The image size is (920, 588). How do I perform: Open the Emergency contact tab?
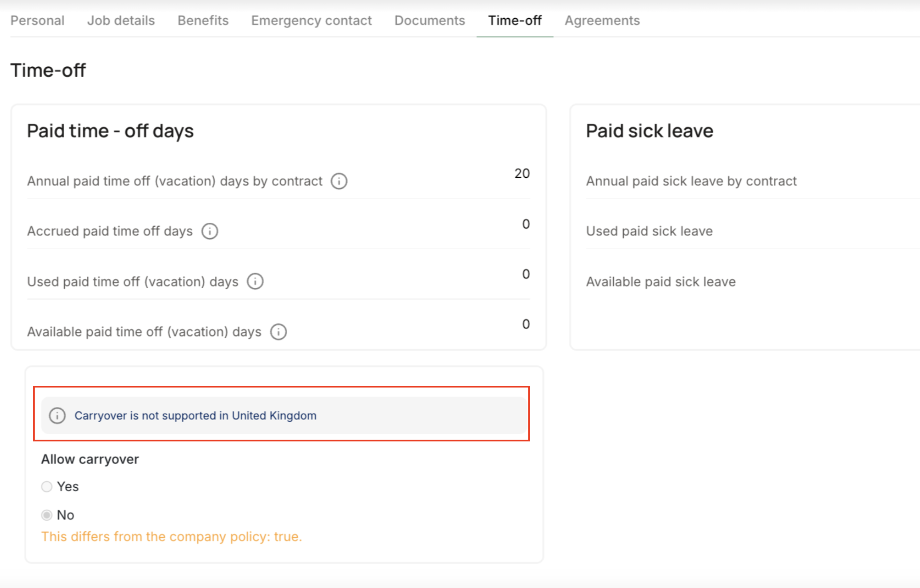click(311, 20)
